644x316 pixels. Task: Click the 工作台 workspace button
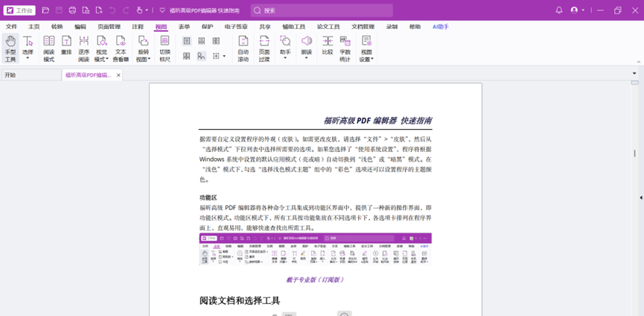(19, 10)
